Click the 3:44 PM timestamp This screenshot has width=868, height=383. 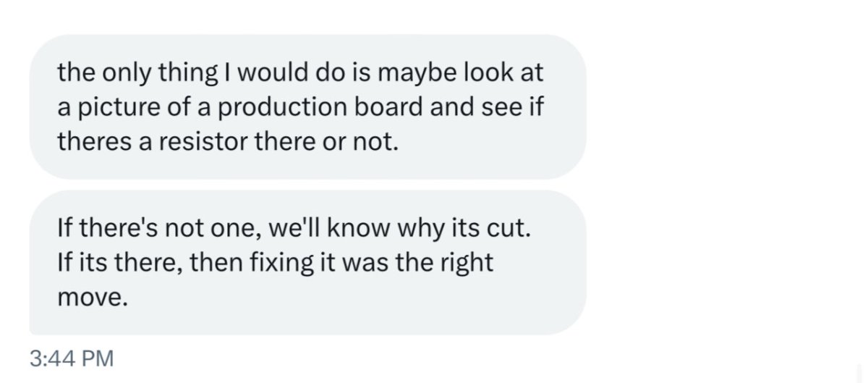pyautogui.click(x=72, y=358)
